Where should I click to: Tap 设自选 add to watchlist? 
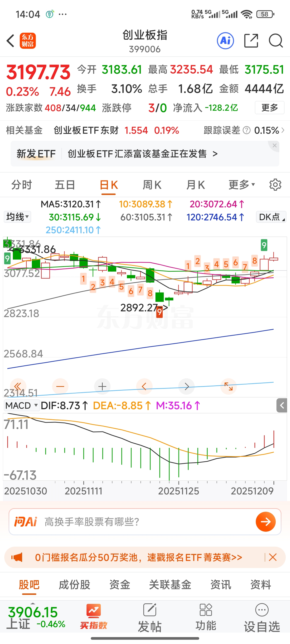click(262, 617)
